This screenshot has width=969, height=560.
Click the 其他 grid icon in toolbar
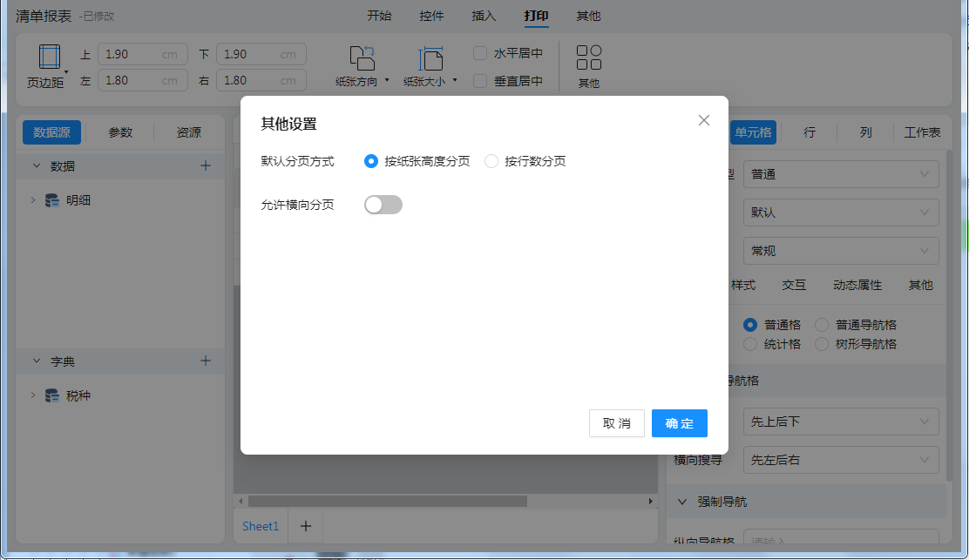click(x=589, y=58)
